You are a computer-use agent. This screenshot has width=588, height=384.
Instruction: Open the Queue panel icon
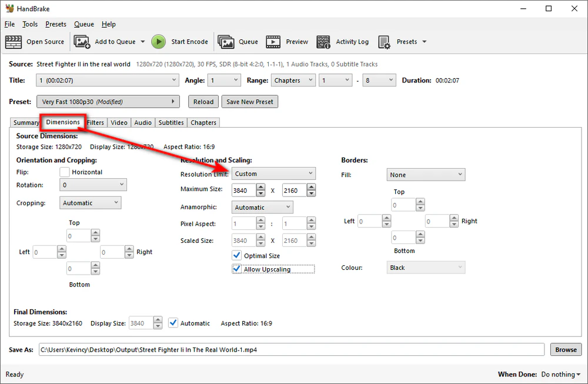point(226,41)
